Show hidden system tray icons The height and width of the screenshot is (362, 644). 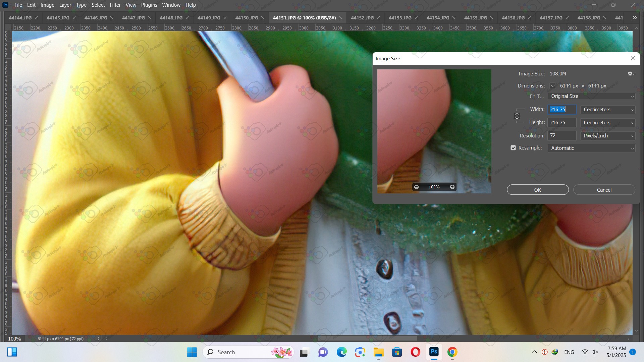(x=534, y=352)
